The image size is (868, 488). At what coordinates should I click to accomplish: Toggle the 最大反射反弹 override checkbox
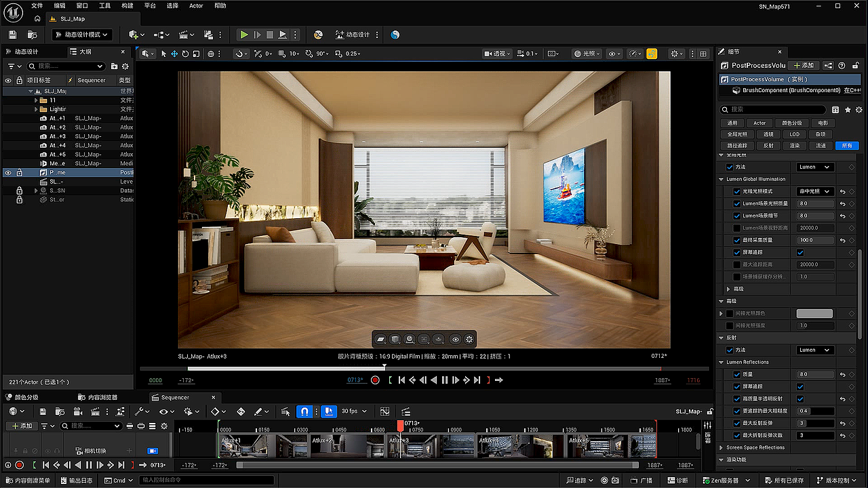click(737, 423)
